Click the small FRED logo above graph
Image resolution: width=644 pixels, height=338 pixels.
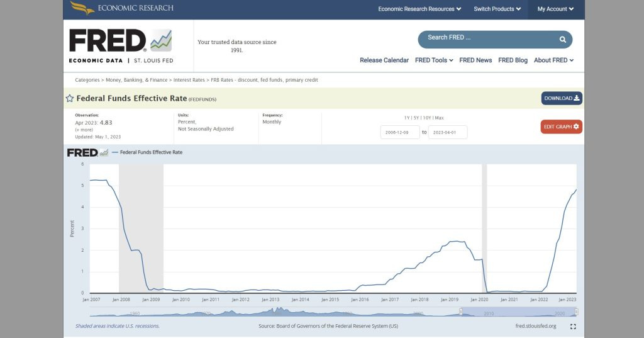[x=87, y=152]
